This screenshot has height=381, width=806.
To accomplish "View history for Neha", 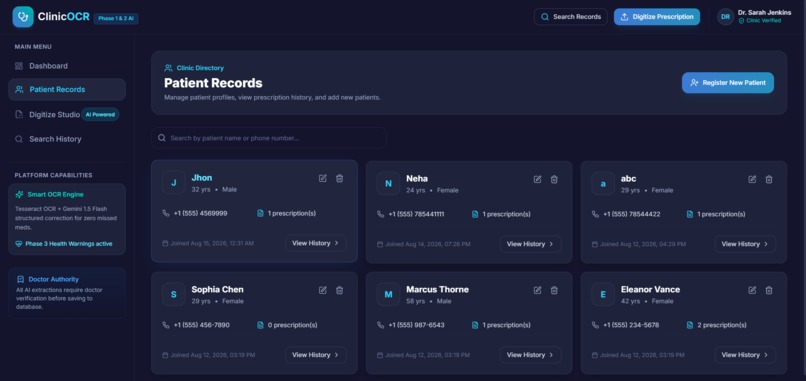I will [x=530, y=244].
